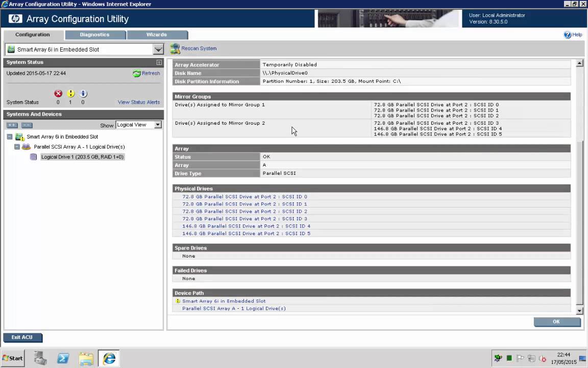Click the blue informational status icon
The image size is (588, 368).
pos(83,94)
